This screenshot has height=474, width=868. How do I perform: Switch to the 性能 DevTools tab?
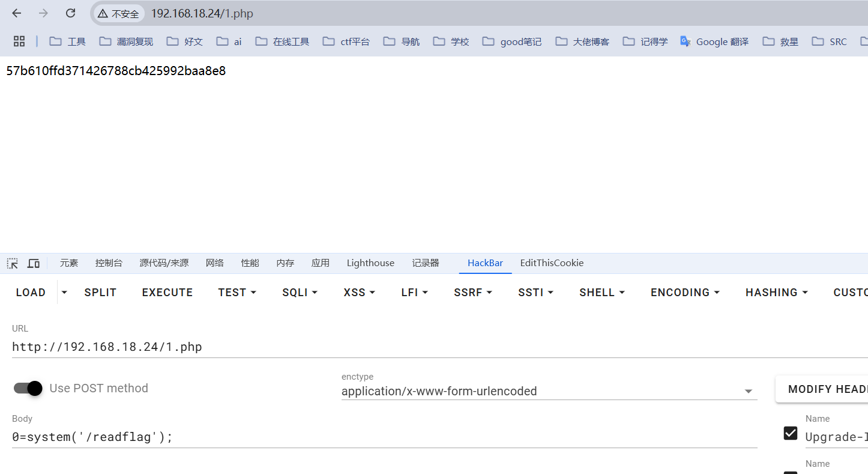(250, 263)
